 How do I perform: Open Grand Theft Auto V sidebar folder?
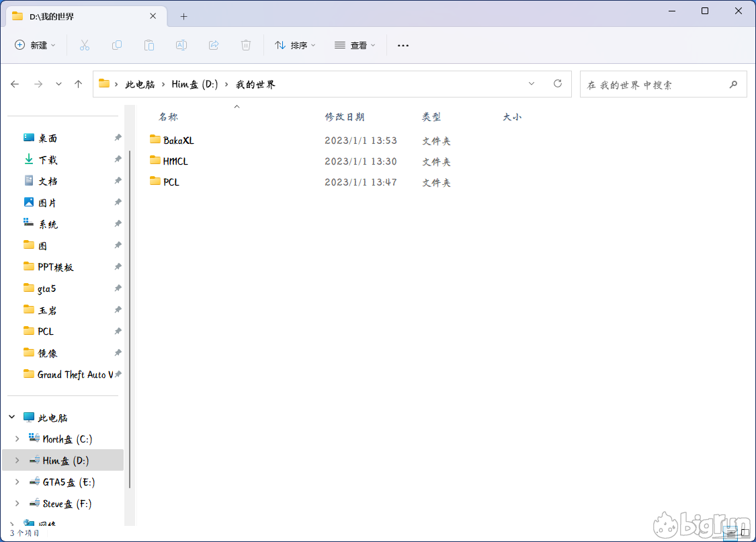pos(75,375)
